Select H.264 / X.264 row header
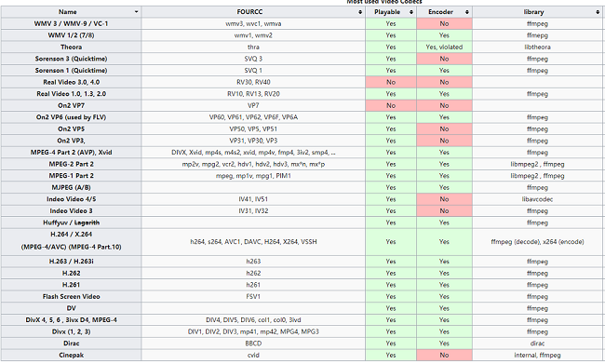Screen dimensions: 605x364 coord(71,240)
